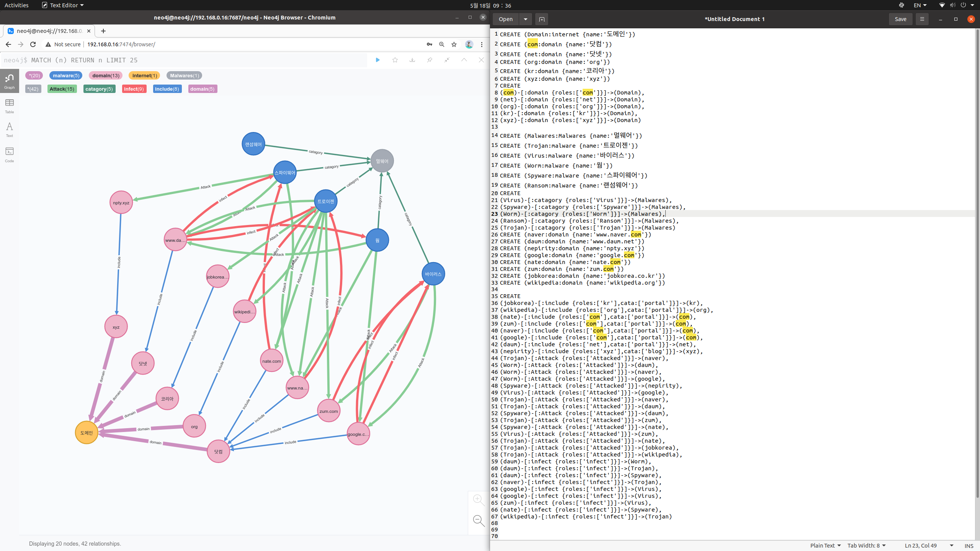The height and width of the screenshot is (551, 980).
Task: Select the nate.com graph node
Action: tap(271, 361)
